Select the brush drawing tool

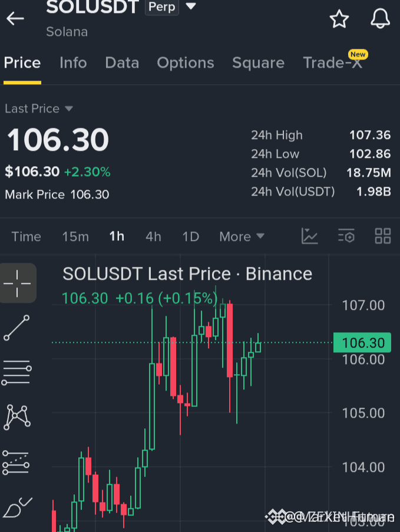pos(17,507)
